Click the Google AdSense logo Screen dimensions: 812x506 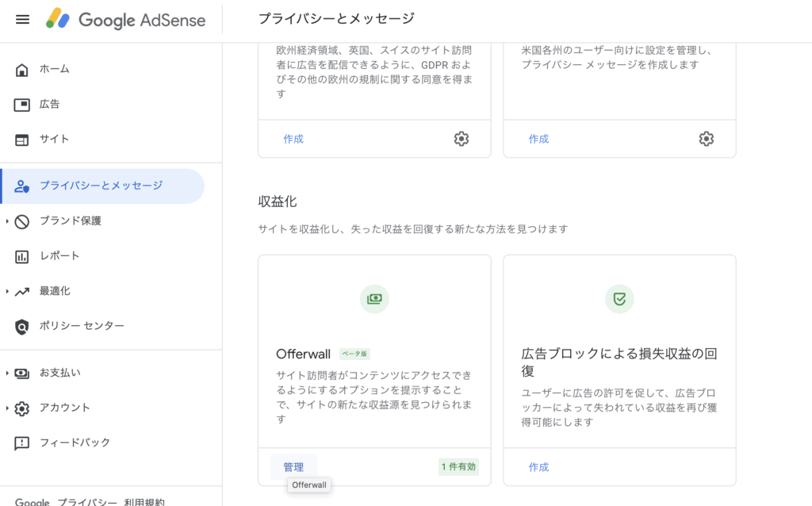125,19
